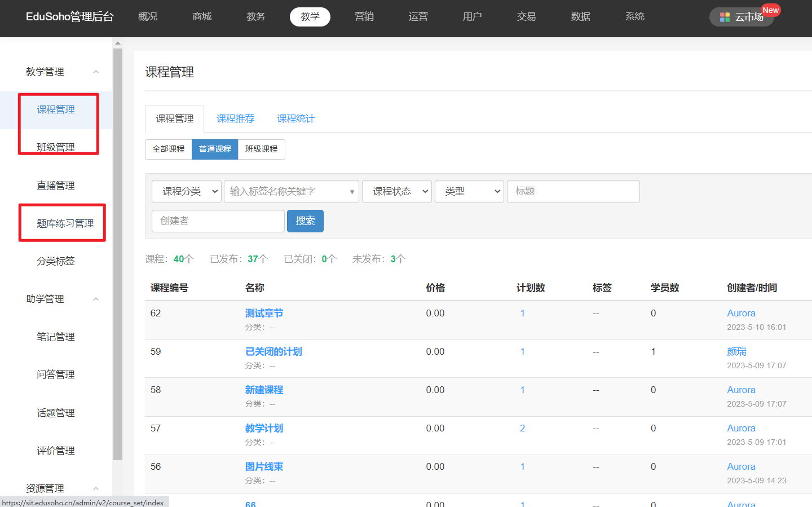
Task: Click the sidebar scrollbar up arrow
Action: click(118, 43)
